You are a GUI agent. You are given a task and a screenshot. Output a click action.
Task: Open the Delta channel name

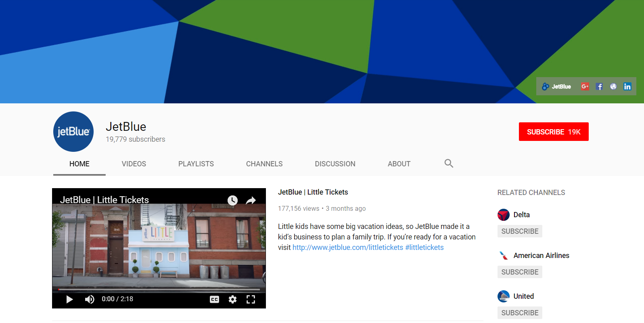click(522, 215)
